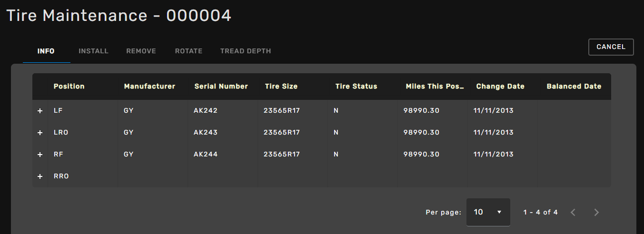Select the Info tab

pos(46,51)
